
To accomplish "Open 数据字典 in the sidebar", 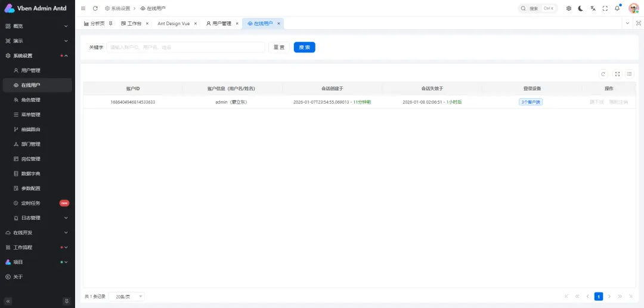I will [x=38, y=173].
